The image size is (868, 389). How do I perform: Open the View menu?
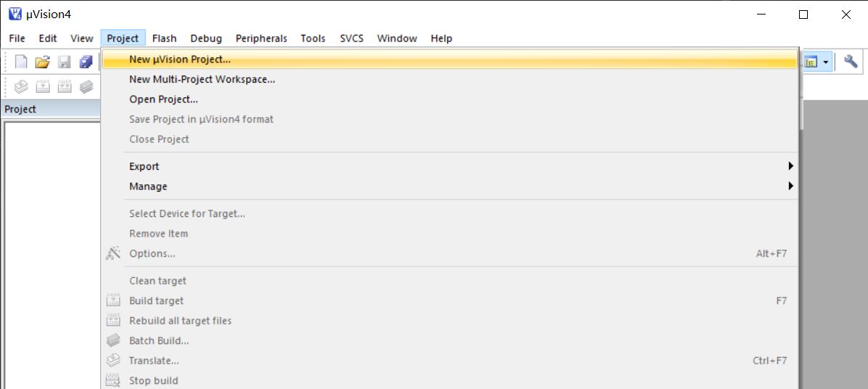pos(82,38)
